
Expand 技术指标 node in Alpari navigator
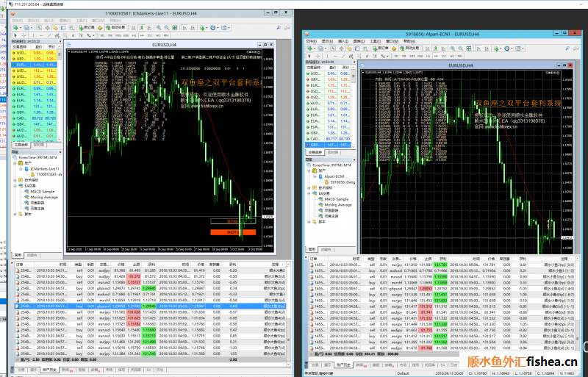pos(310,187)
